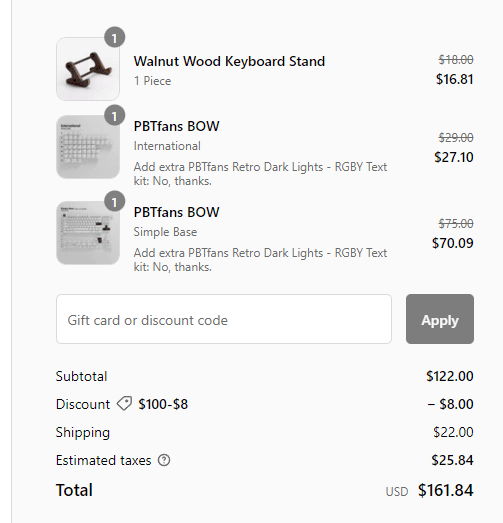This screenshot has height=523, width=503.
Task: Click the Simple Base variant label
Action: tap(165, 232)
